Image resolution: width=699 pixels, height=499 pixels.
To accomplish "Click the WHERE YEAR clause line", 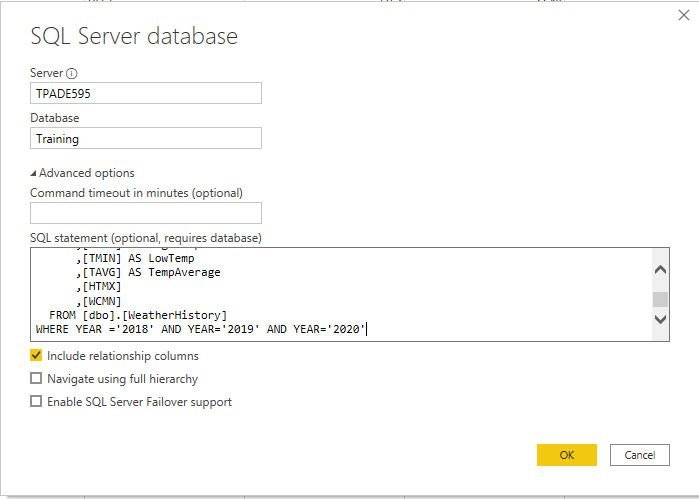I will tap(201, 329).
